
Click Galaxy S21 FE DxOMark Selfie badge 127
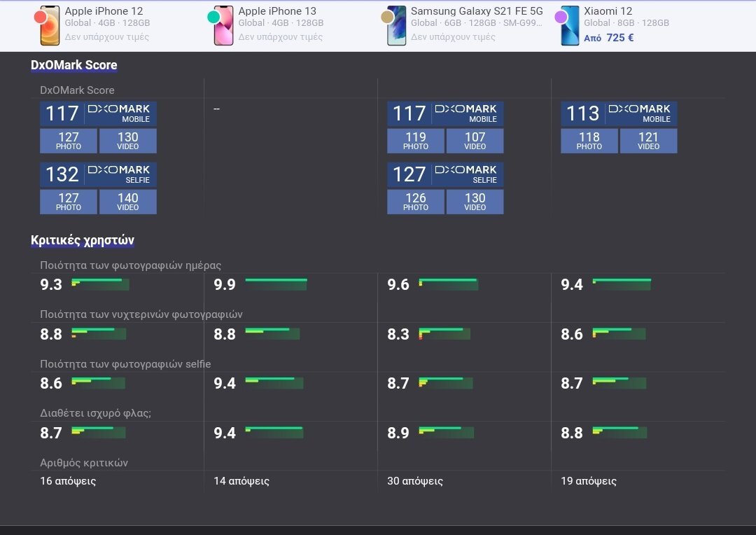445,174
